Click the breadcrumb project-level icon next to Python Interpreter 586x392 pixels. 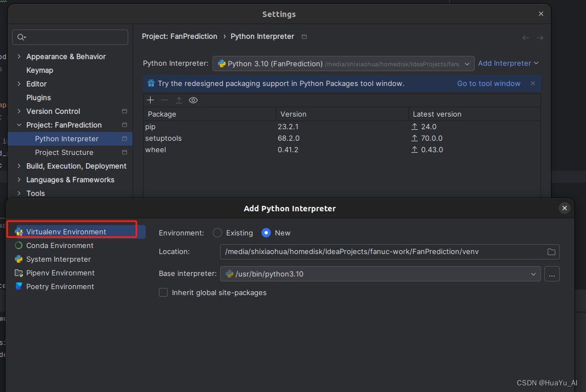pos(304,37)
